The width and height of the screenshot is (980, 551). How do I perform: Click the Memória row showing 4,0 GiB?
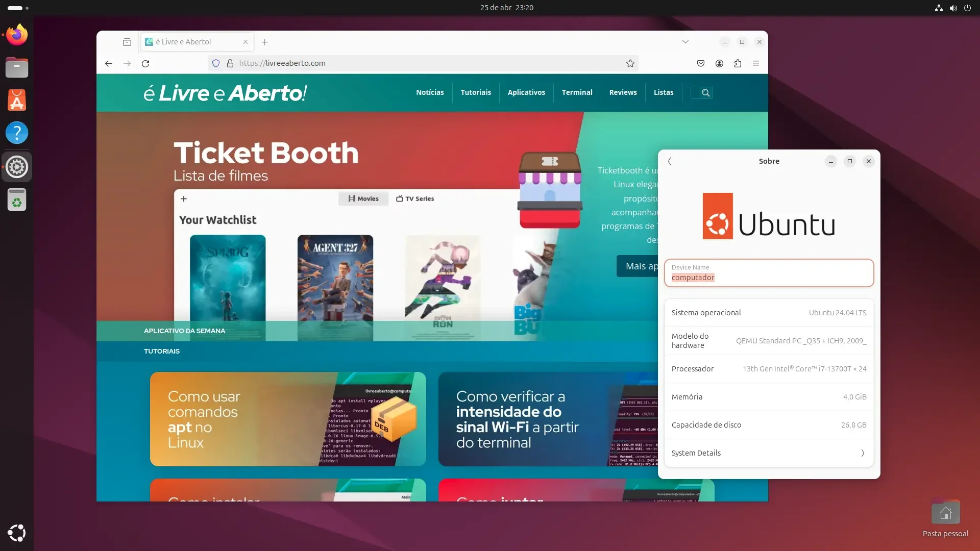pyautogui.click(x=769, y=397)
